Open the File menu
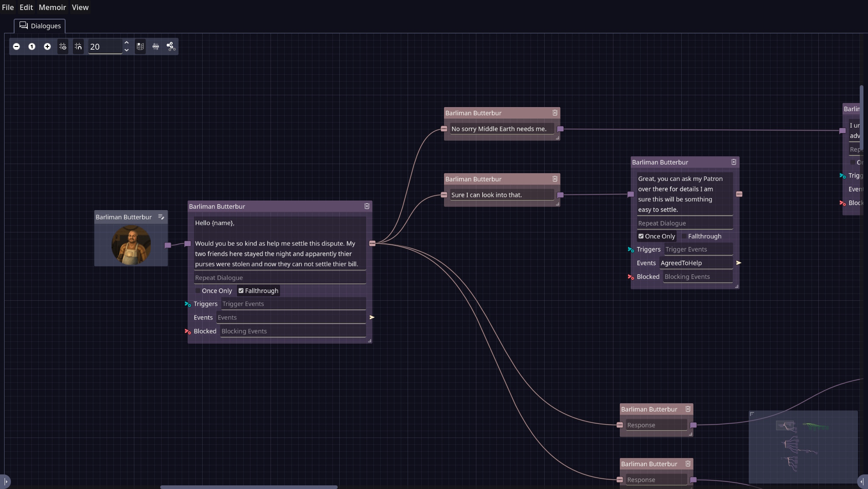This screenshot has height=489, width=868. coord(8,7)
